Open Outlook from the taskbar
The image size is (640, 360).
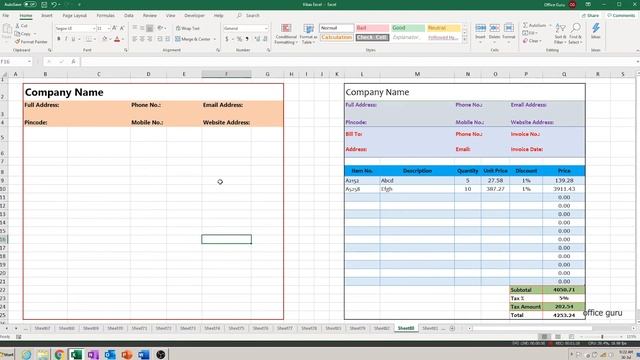click(x=110, y=354)
